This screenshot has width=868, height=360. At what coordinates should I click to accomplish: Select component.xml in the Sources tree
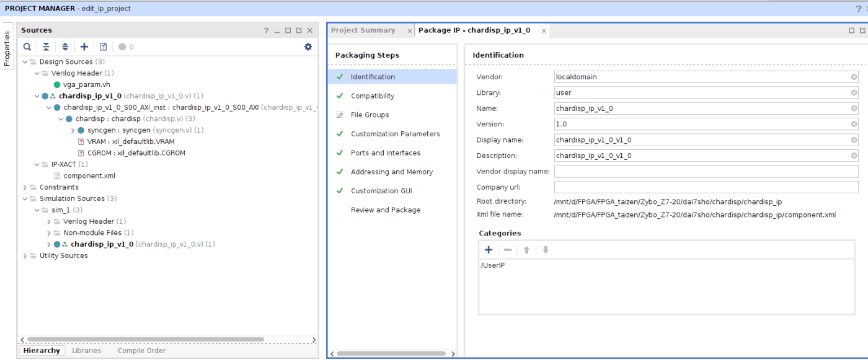tap(89, 176)
